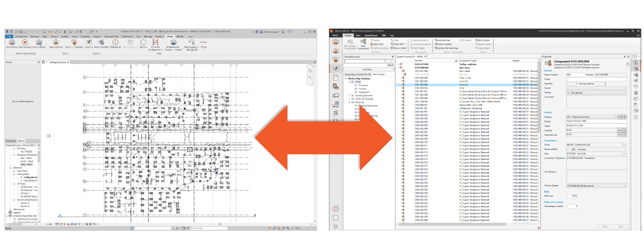Viewport: 644px width, 244px height.
Task: Click Synchronize icon in Revit dRofus ribbon
Action: click(11, 43)
